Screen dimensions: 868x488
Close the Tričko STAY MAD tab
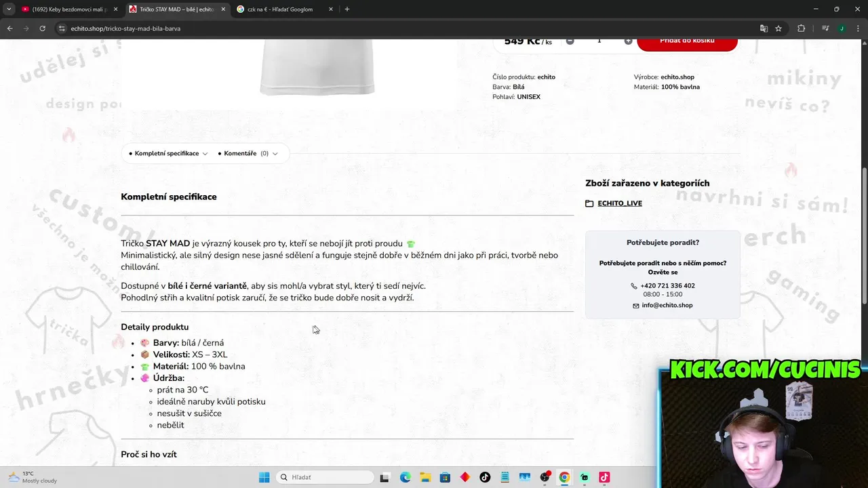(x=223, y=9)
